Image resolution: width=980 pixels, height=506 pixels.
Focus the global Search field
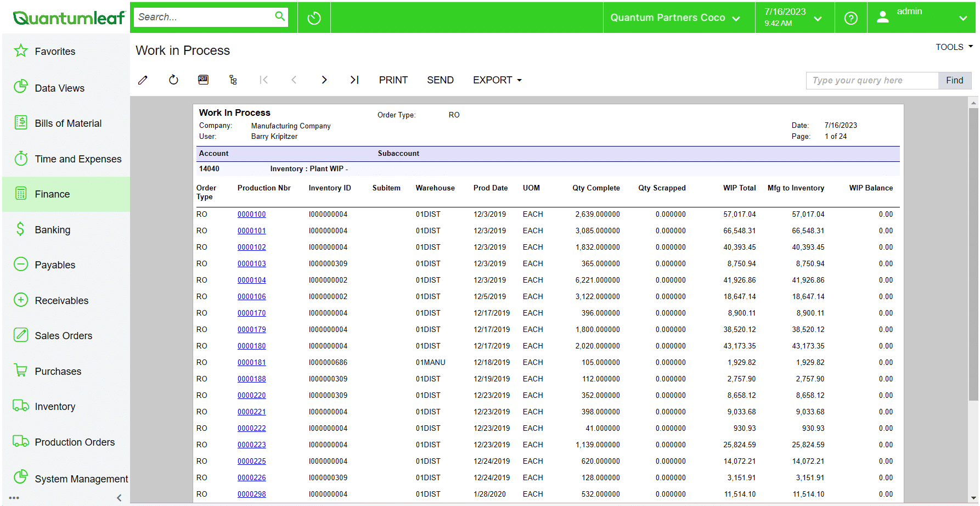click(x=204, y=17)
